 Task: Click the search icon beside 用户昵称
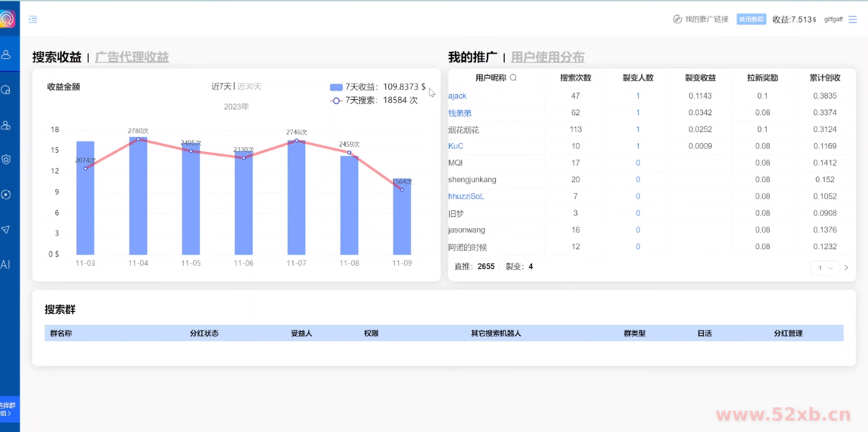pyautogui.click(x=513, y=78)
